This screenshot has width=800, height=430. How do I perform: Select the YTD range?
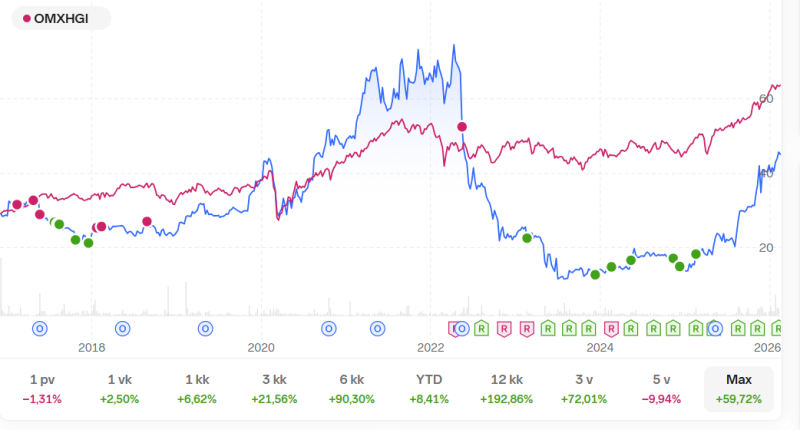click(428, 389)
